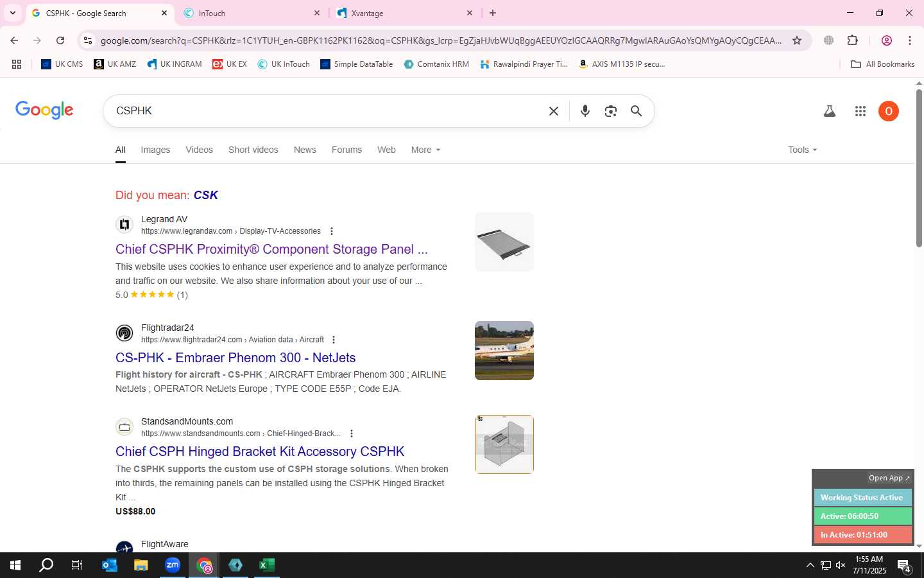
Task: Open the Windows Start menu
Action: pos(15,565)
